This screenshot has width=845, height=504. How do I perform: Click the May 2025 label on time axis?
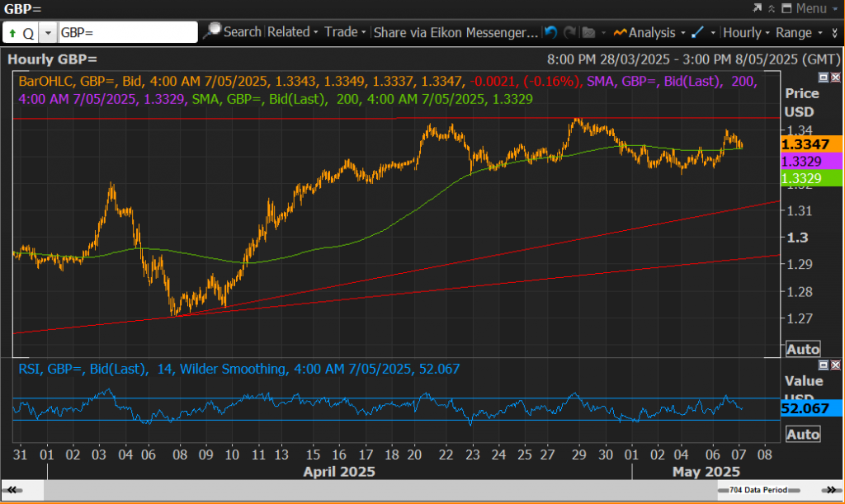click(706, 472)
